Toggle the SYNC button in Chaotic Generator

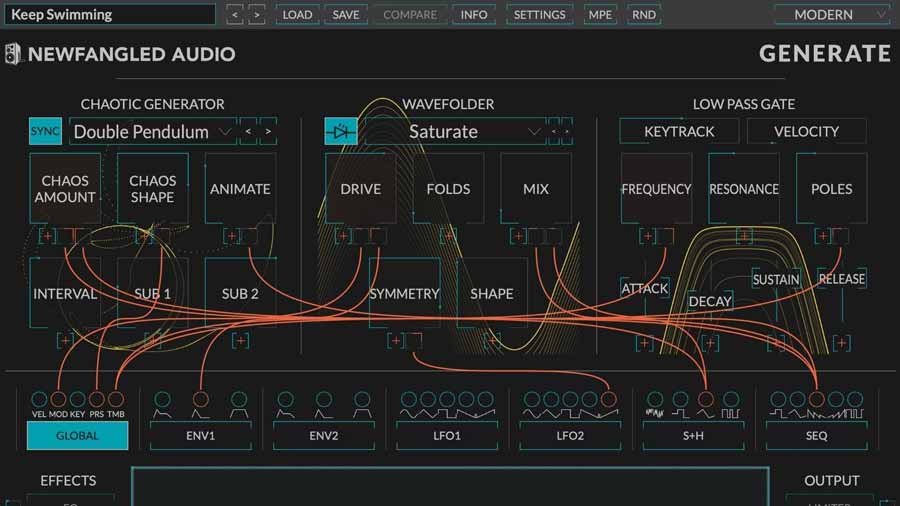(45, 131)
